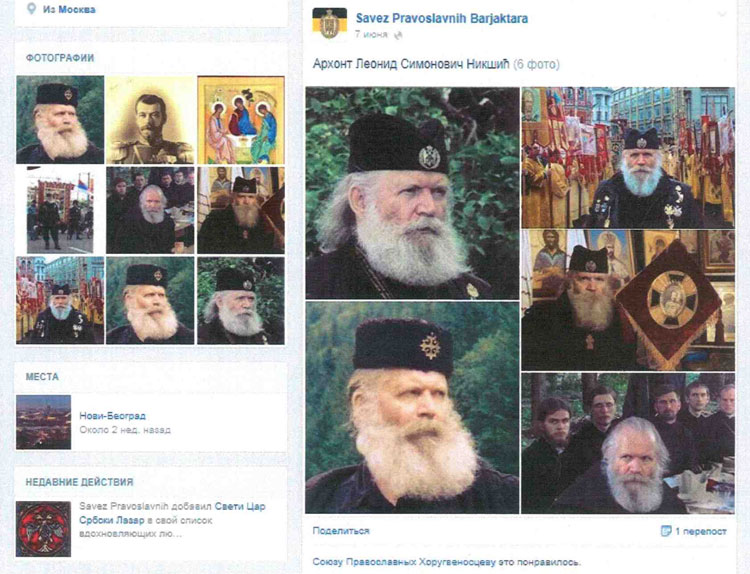Open the 1 перепост reposts link

(701, 531)
